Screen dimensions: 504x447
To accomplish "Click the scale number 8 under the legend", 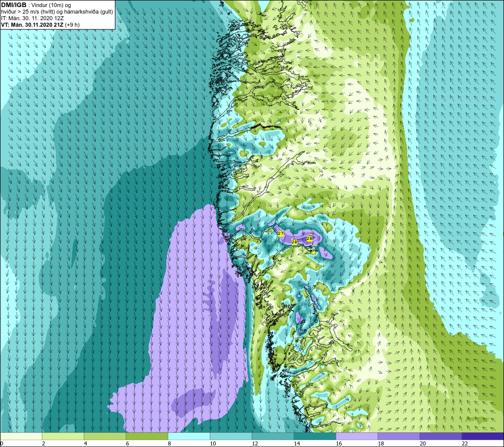I will pos(169,443).
